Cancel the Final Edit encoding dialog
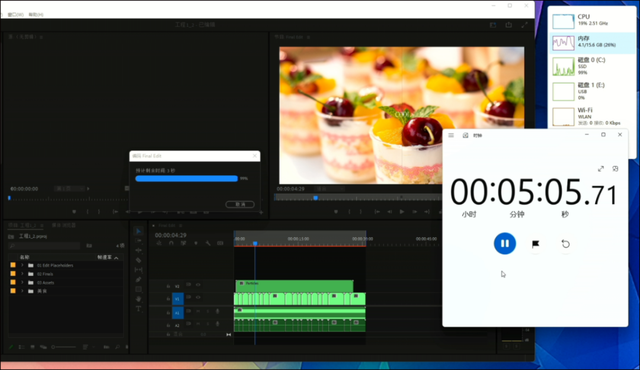Screen dimensions: 640x370 pos(240,204)
